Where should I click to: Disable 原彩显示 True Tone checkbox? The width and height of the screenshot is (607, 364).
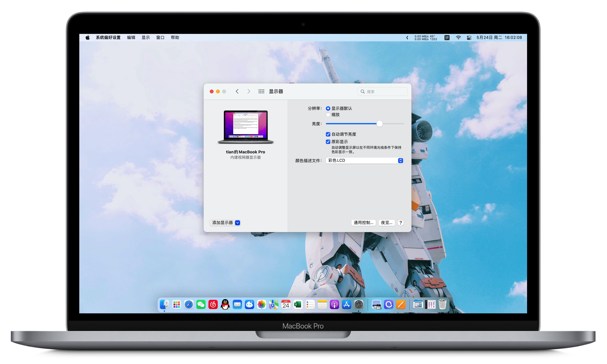tap(328, 142)
